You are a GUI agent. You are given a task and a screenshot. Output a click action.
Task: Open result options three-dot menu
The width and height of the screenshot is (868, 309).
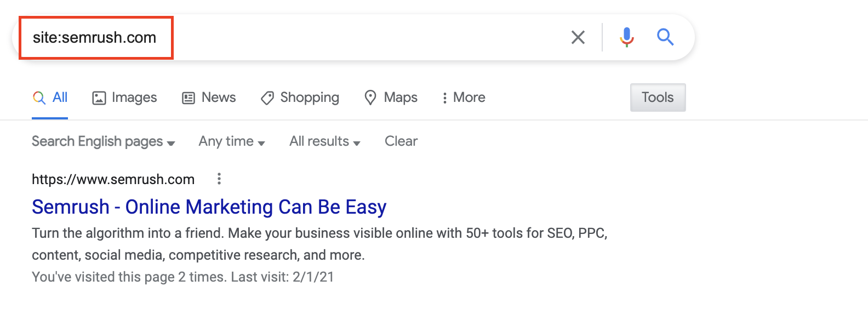pyautogui.click(x=219, y=179)
